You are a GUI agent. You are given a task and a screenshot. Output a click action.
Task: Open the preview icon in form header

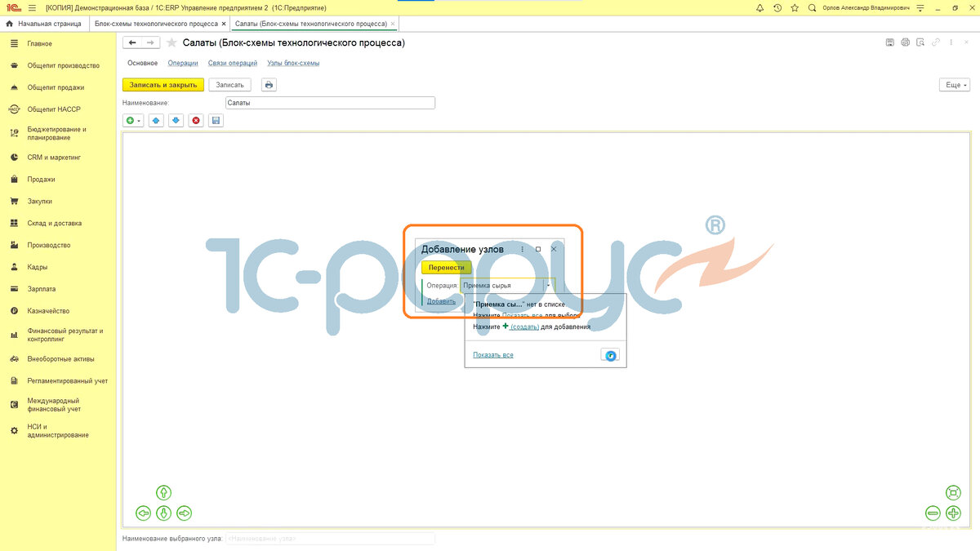coord(920,42)
